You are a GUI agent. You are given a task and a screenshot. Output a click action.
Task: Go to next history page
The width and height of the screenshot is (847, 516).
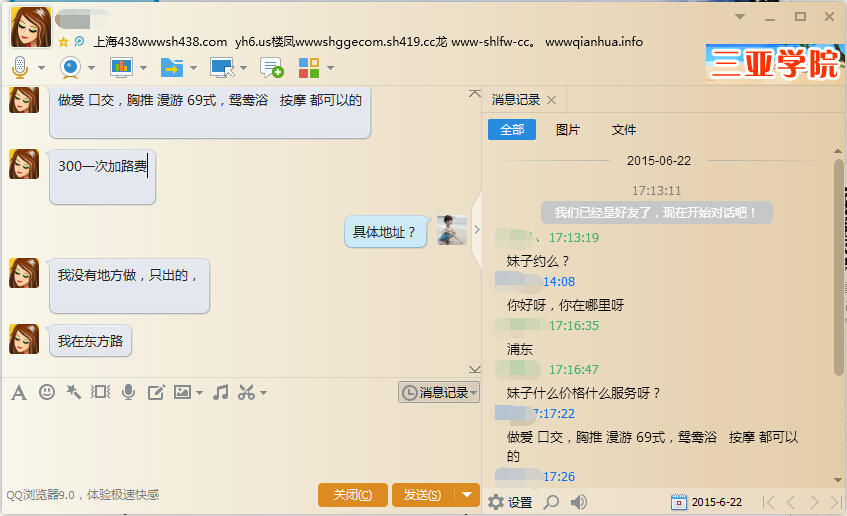tap(814, 502)
